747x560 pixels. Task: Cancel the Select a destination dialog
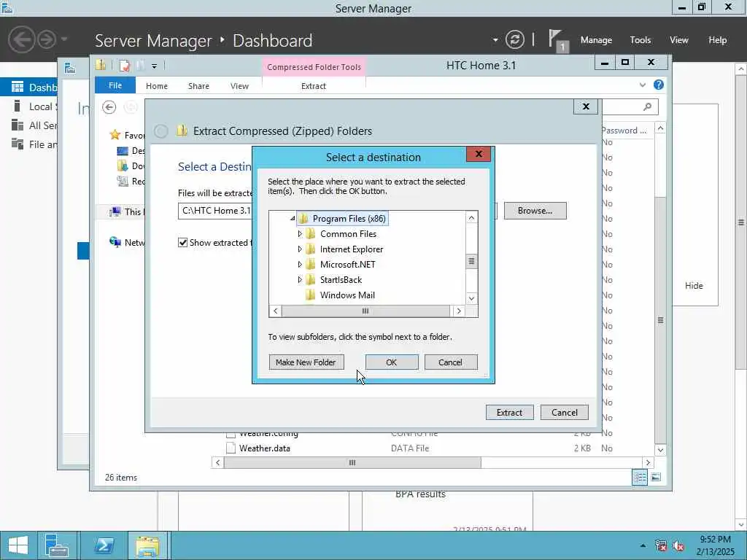click(x=450, y=362)
